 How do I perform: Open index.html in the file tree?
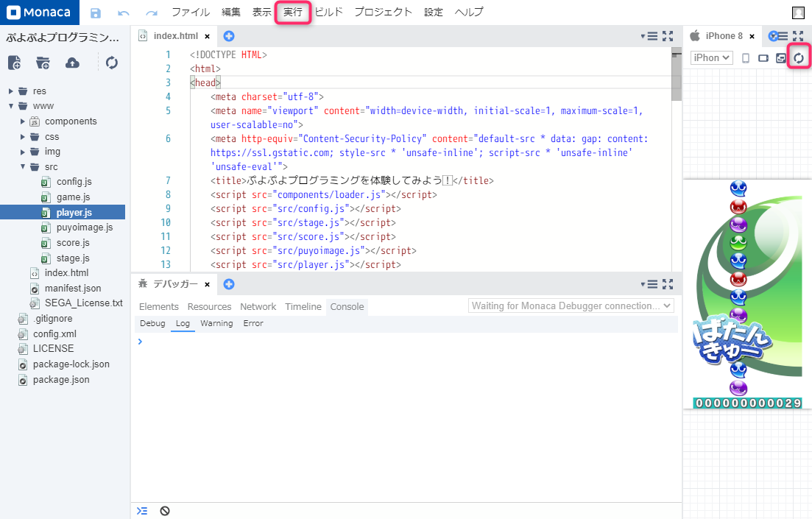pos(66,273)
